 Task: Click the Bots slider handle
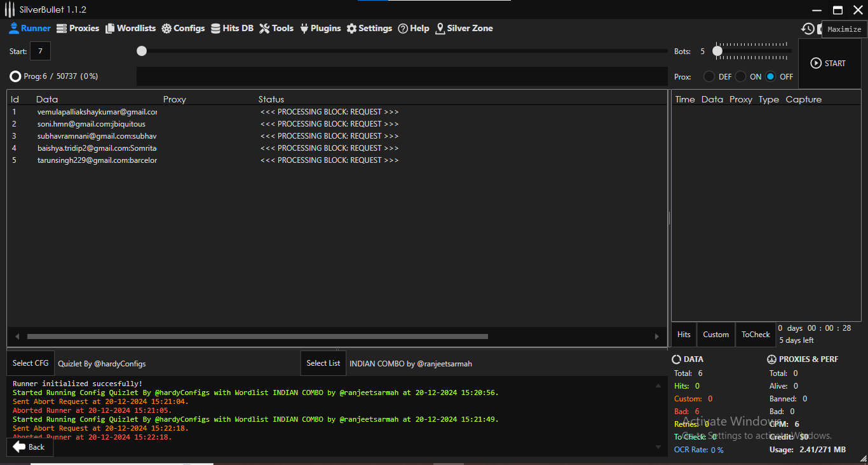tap(717, 51)
